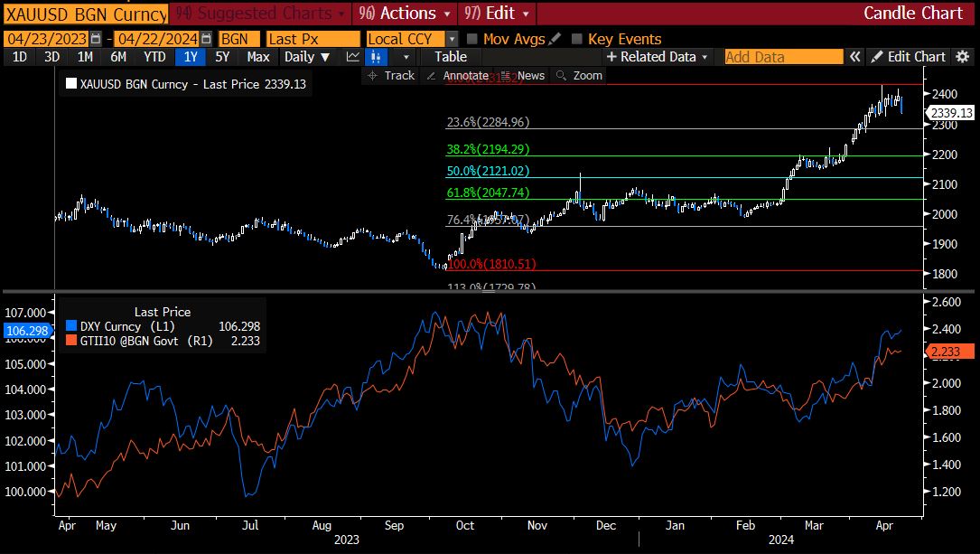The image size is (980, 554).
Task: Open the Local CCY dropdown arrow
Action: (x=452, y=39)
